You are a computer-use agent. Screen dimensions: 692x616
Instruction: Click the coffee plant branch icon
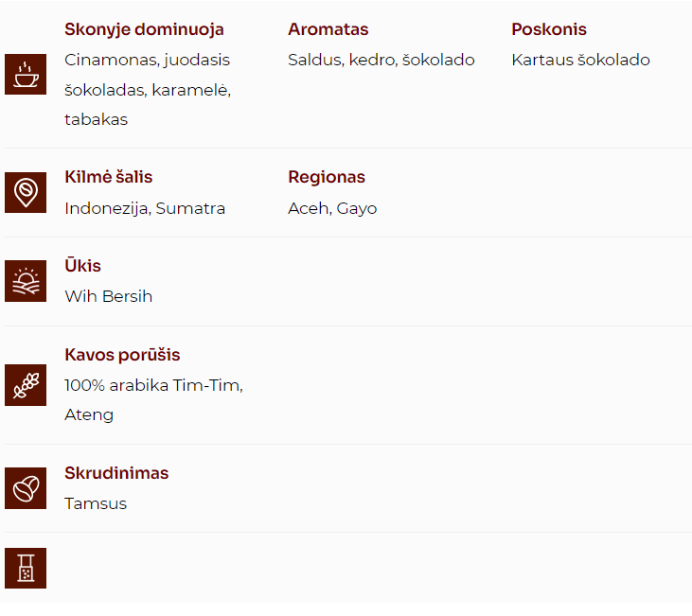pyautogui.click(x=26, y=385)
